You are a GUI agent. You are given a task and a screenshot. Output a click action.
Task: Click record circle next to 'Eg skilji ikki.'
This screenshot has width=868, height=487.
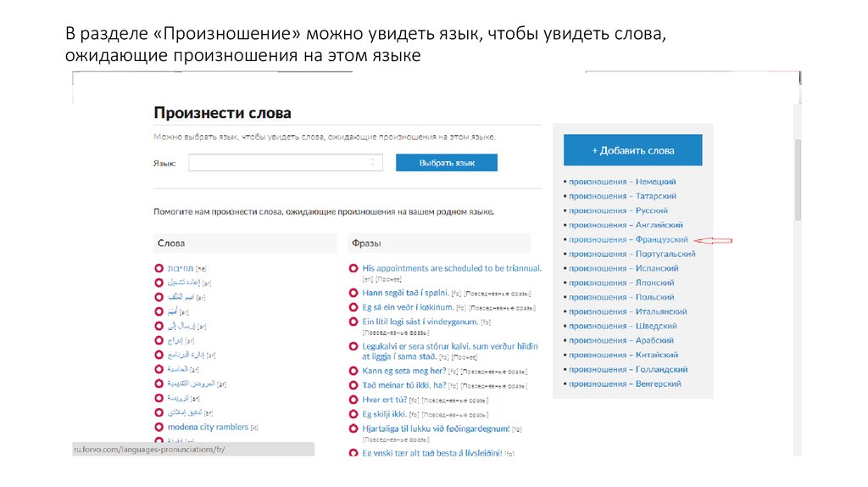pyautogui.click(x=353, y=414)
